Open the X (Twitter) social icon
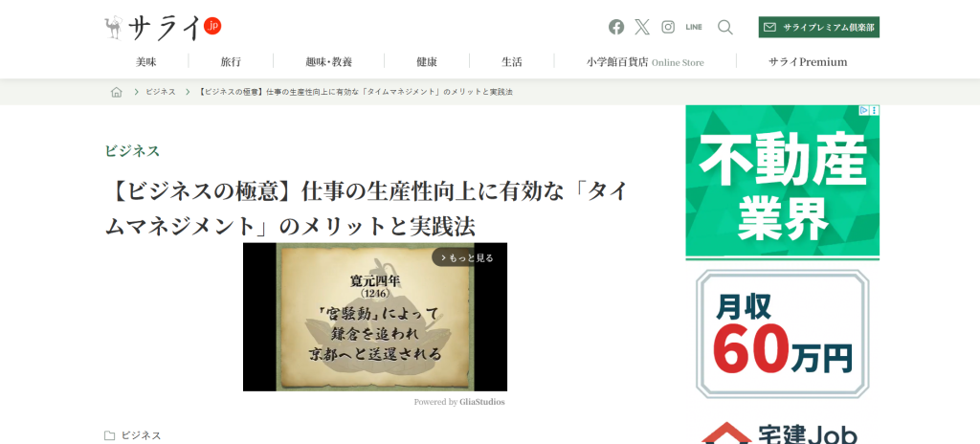The height and width of the screenshot is (444, 980). coord(642,27)
